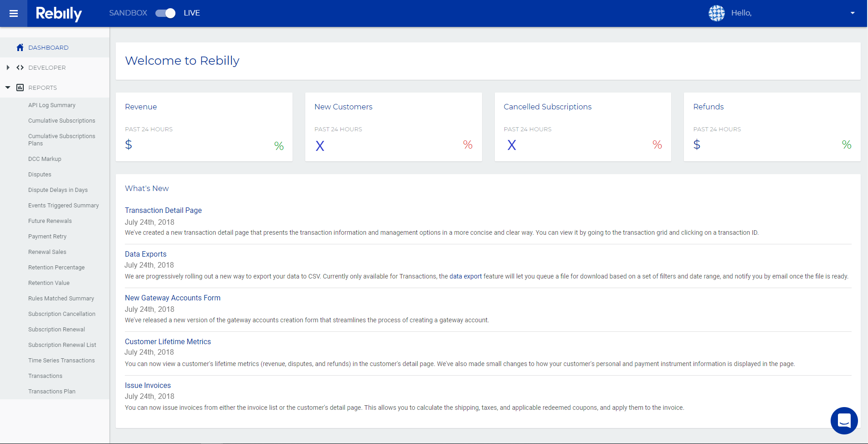The image size is (868, 444).
Task: Click the Reports chart icon
Action: (20, 88)
